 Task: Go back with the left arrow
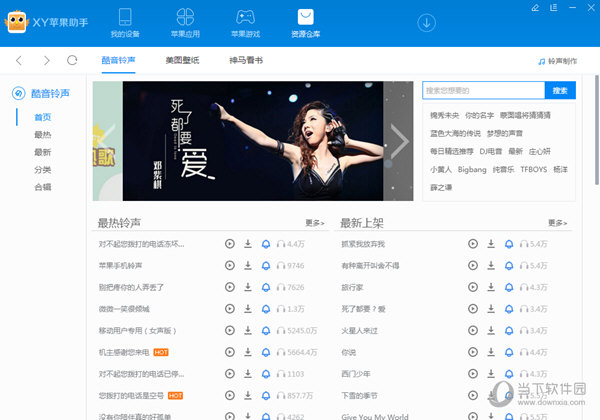tap(19, 60)
